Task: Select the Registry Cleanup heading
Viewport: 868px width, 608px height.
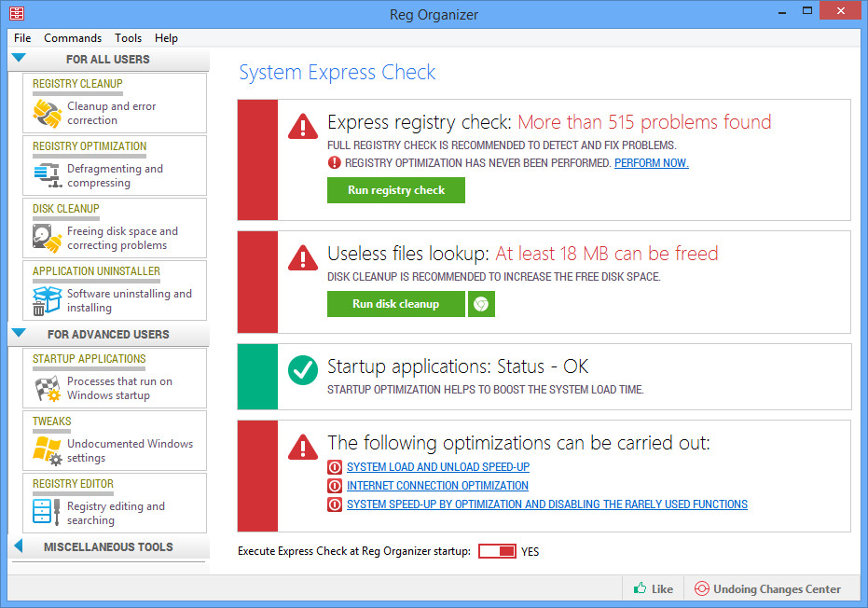Action: coord(77,84)
